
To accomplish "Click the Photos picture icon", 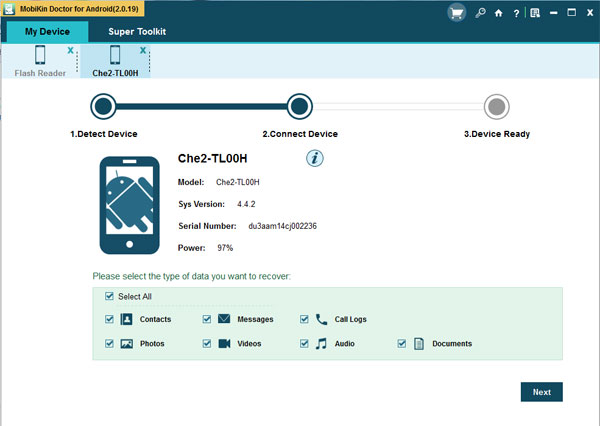I will [127, 344].
